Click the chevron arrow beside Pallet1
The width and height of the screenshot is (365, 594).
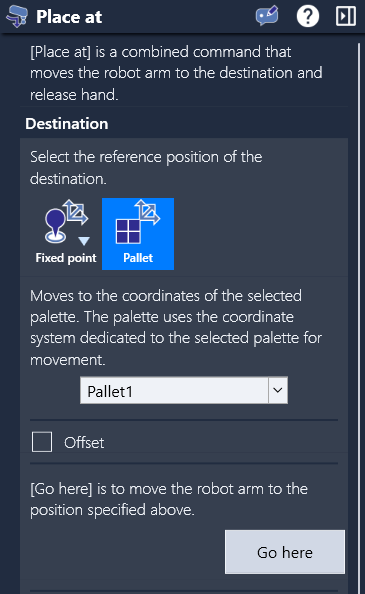pyautogui.click(x=278, y=390)
